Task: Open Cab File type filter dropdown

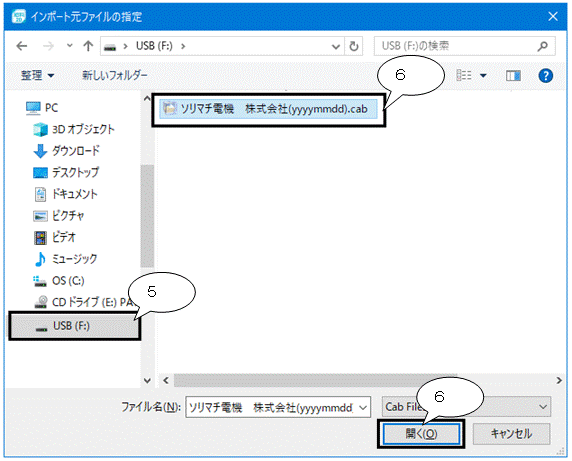Action: (x=466, y=407)
